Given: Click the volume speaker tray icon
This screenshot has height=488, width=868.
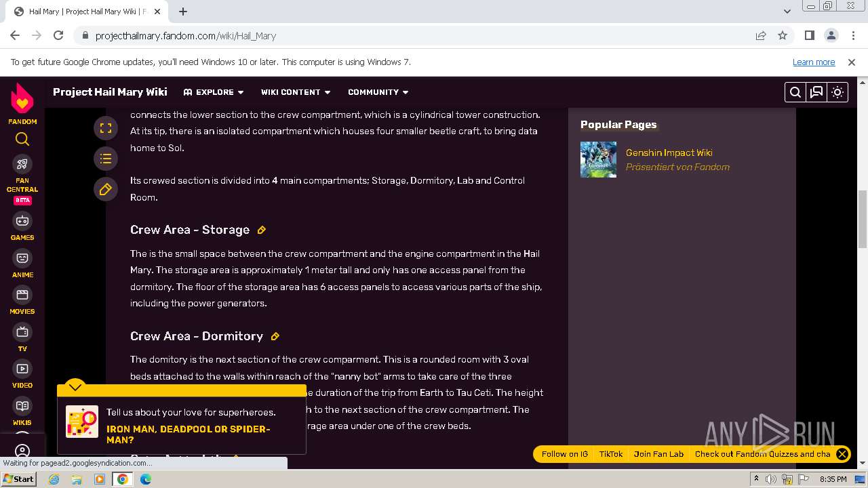Looking at the screenshot, I should (771, 479).
